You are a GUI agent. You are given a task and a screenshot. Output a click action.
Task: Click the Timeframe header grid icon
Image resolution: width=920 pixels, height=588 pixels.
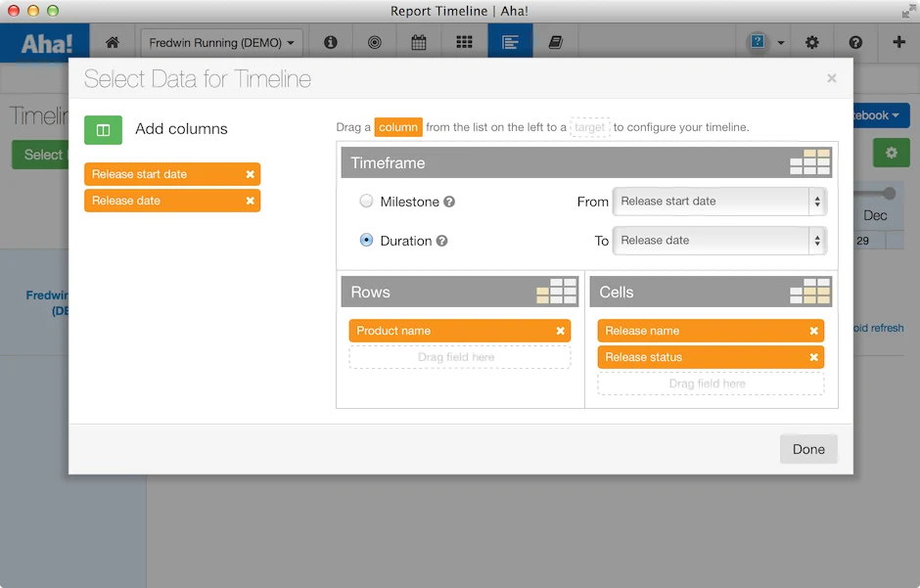[809, 161]
